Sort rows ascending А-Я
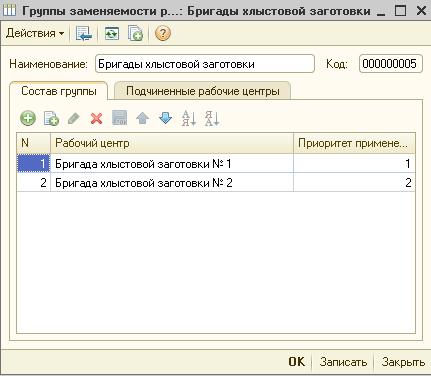Viewport: 431px width, 376px height. tap(188, 118)
